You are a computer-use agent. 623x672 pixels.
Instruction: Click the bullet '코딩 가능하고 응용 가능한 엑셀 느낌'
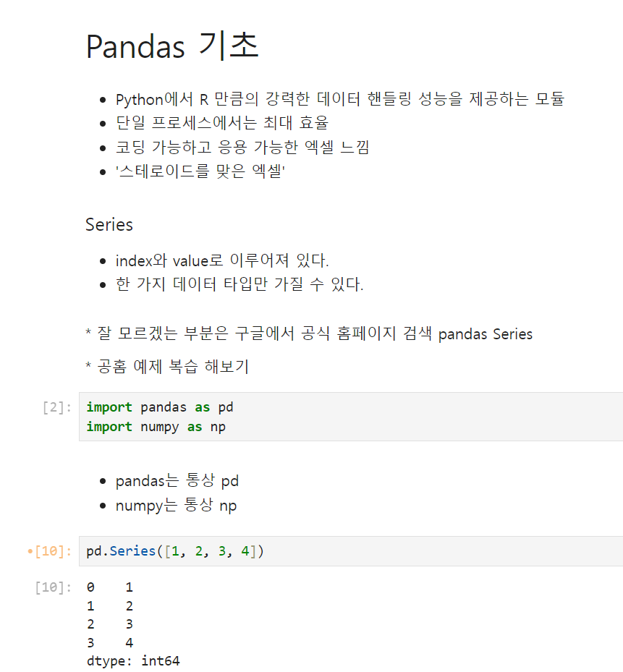[242, 147]
